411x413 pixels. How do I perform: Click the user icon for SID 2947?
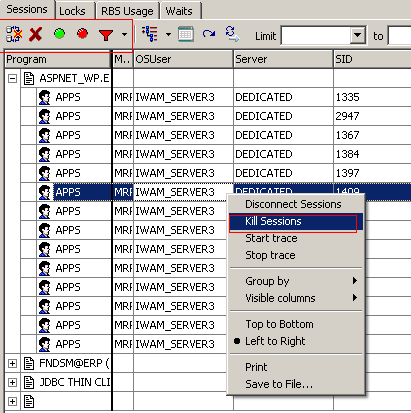tap(44, 116)
